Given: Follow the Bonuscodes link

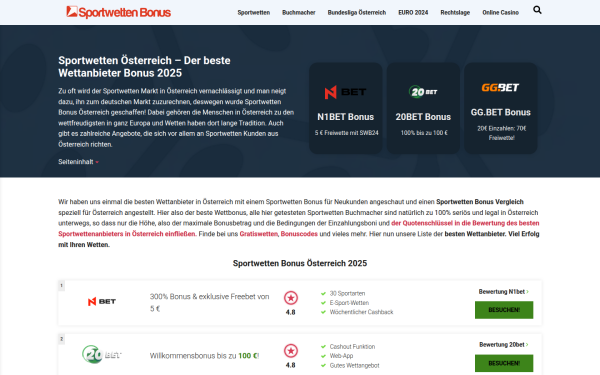Looking at the screenshot, I should [x=299, y=234].
